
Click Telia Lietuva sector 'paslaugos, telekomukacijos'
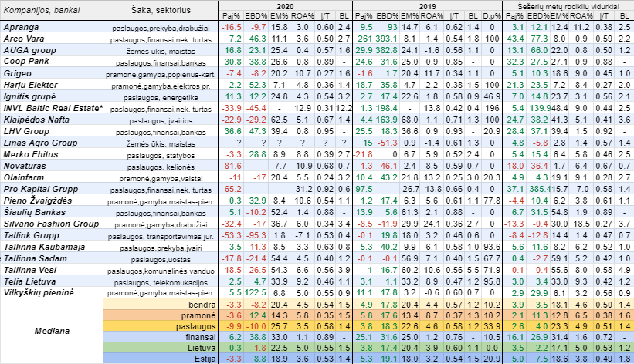click(x=161, y=283)
